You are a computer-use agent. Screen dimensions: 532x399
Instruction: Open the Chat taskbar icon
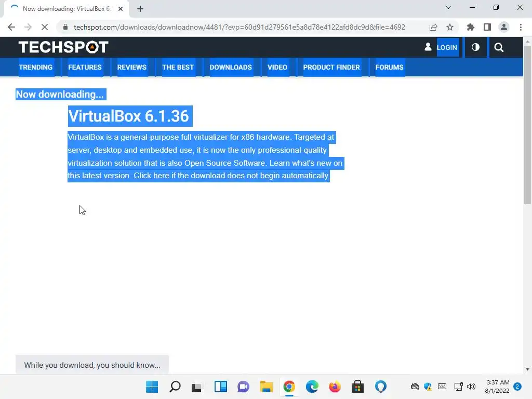tap(243, 387)
